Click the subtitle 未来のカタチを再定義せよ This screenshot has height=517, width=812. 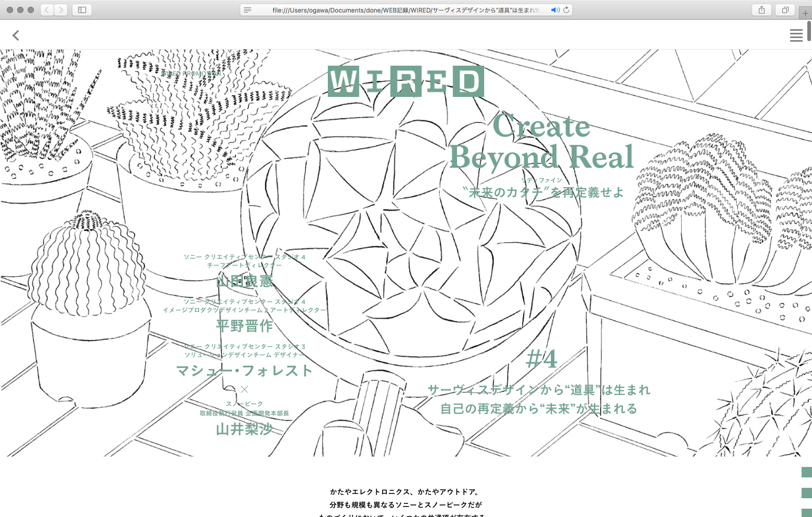(x=543, y=192)
